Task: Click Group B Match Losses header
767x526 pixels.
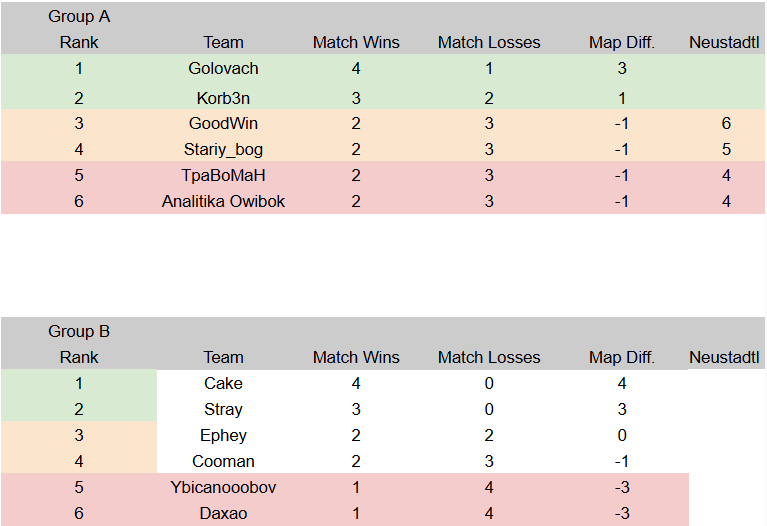Action: click(489, 358)
